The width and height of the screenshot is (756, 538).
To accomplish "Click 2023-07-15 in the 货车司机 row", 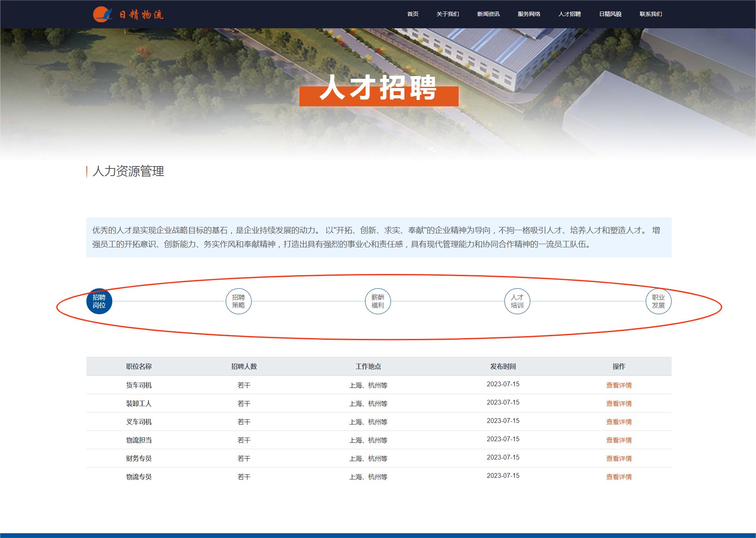I will pos(503,384).
